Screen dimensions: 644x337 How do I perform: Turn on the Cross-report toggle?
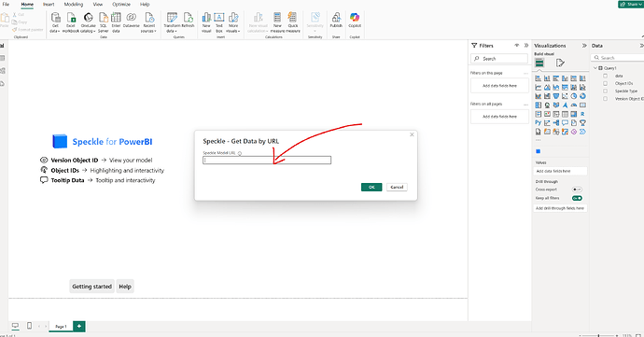point(577,190)
